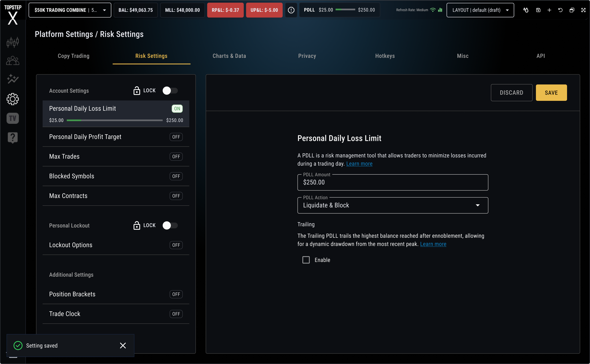Click the UP&L red indicator
Viewport: 590px width, 364px height.
click(264, 10)
